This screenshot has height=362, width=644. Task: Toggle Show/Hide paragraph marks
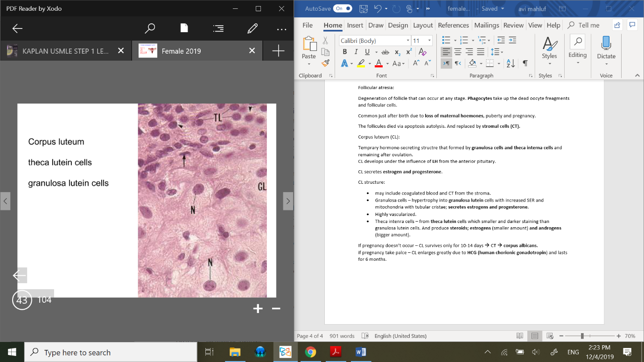click(525, 63)
